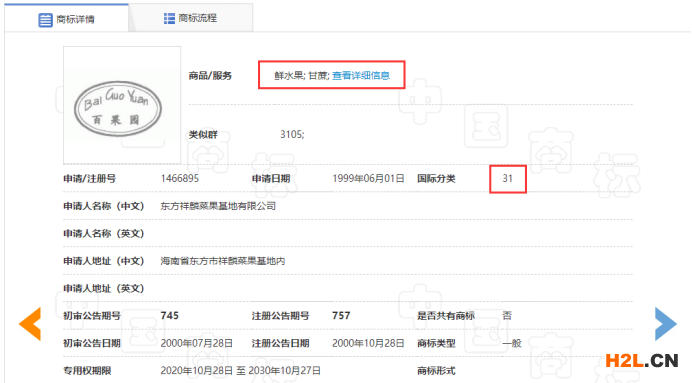Select trademark type value 一般
The image size is (692, 383).
(512, 343)
